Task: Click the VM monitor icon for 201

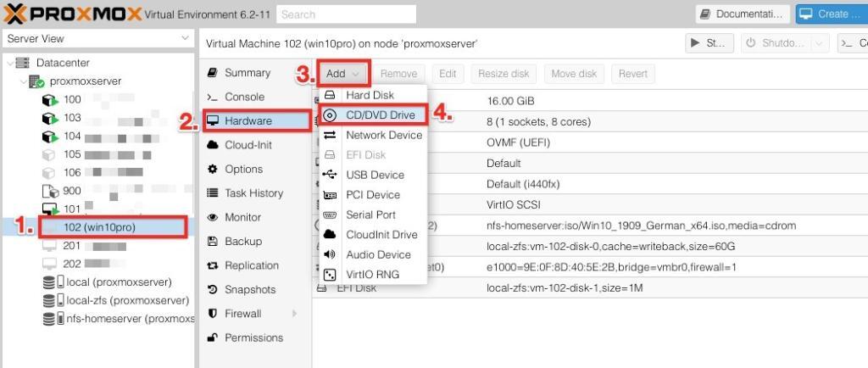Action: point(50,246)
